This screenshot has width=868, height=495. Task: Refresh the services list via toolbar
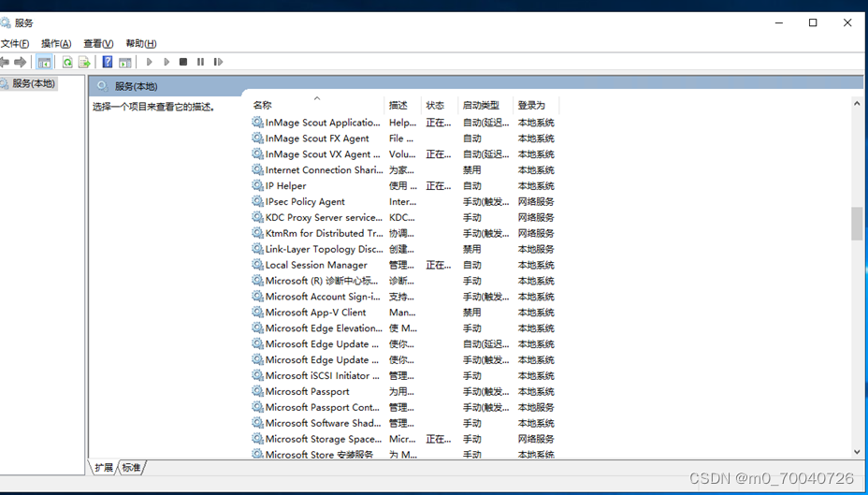67,62
